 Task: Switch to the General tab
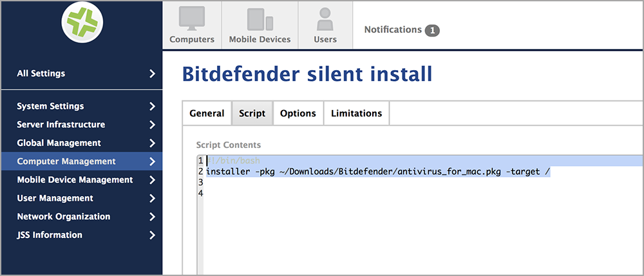pyautogui.click(x=207, y=113)
